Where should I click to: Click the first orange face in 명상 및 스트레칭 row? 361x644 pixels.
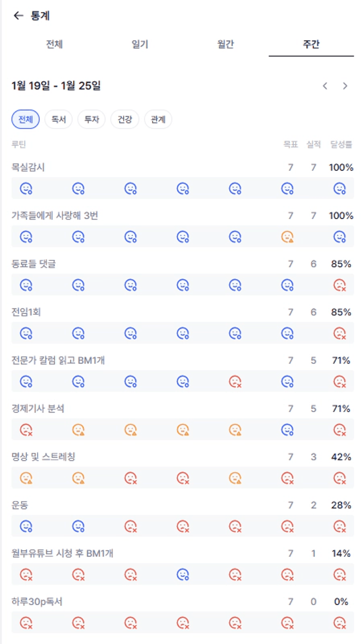click(x=26, y=478)
